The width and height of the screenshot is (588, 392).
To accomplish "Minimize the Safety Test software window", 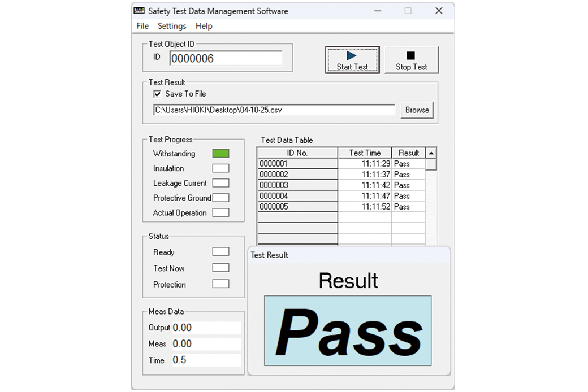I will (378, 11).
